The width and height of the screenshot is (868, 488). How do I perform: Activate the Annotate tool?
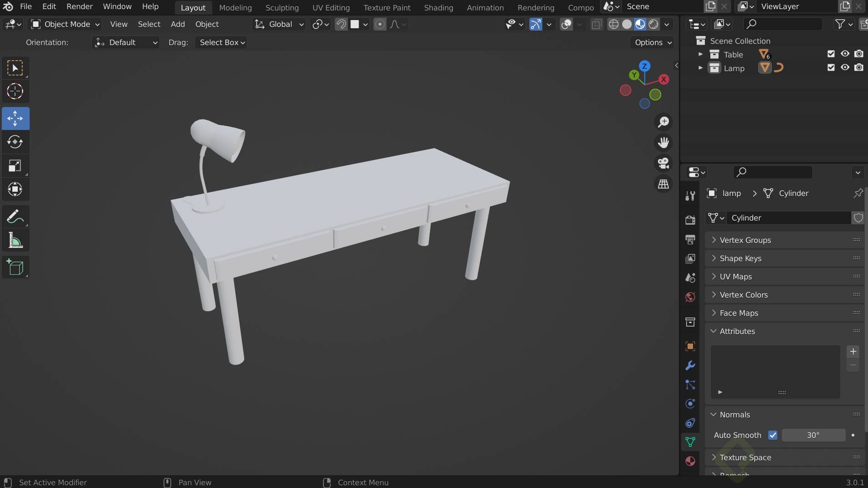click(x=15, y=216)
